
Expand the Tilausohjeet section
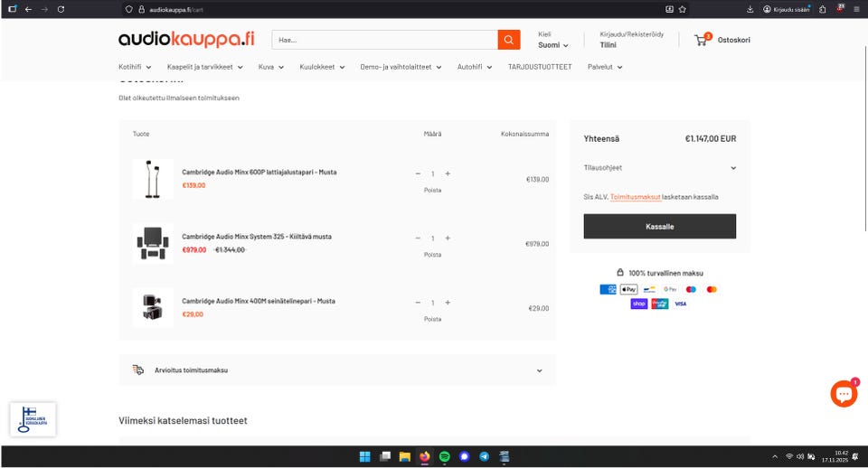pyautogui.click(x=660, y=168)
